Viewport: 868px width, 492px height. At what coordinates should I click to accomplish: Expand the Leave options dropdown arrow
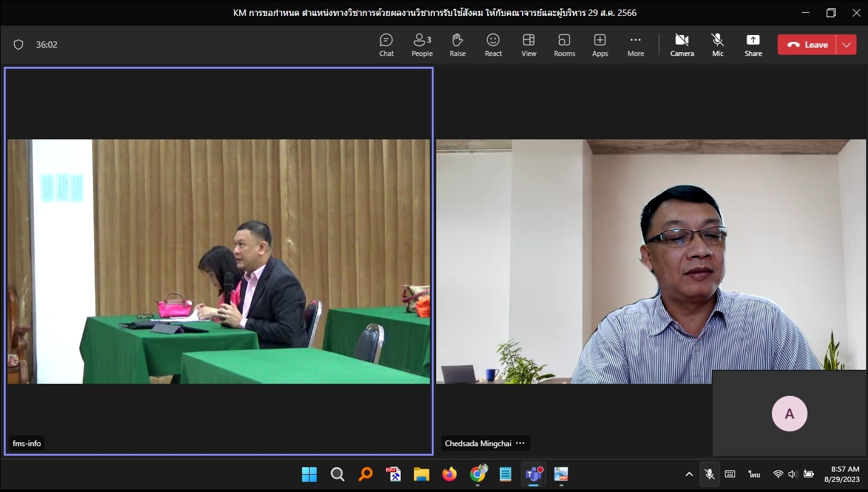coord(846,45)
